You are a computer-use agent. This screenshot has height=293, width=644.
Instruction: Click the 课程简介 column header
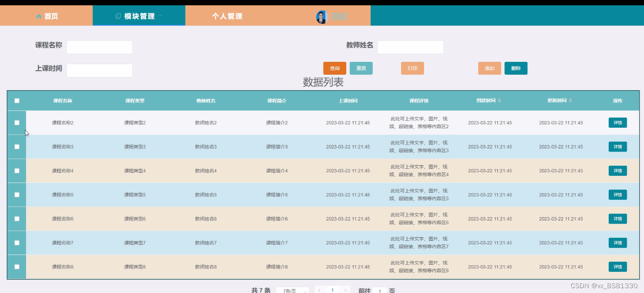click(x=277, y=101)
